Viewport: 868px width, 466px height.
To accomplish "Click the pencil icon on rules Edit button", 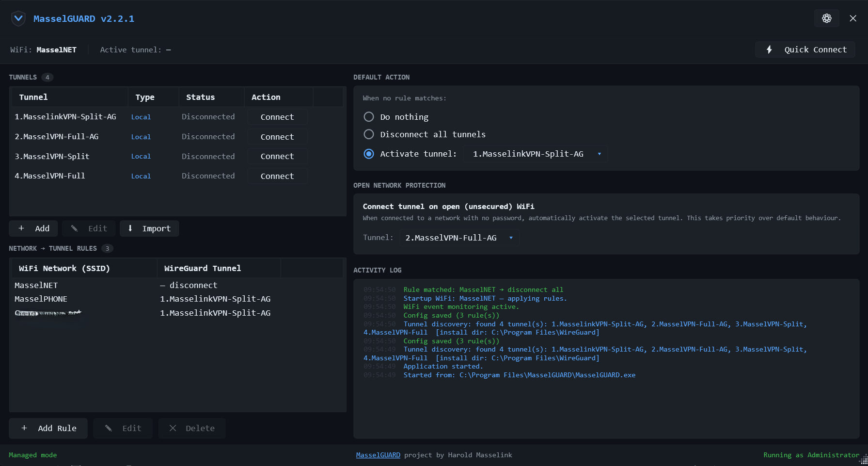I will coord(108,428).
